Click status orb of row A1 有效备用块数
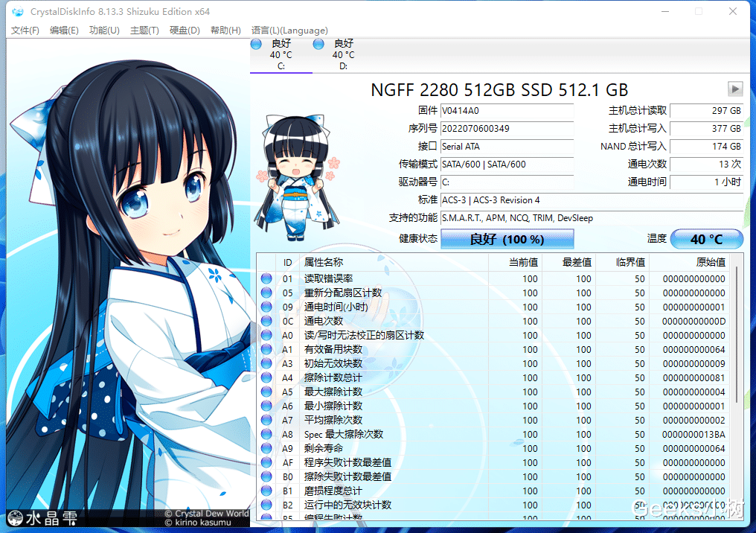Screen dimensions: 756x533 click(266, 349)
